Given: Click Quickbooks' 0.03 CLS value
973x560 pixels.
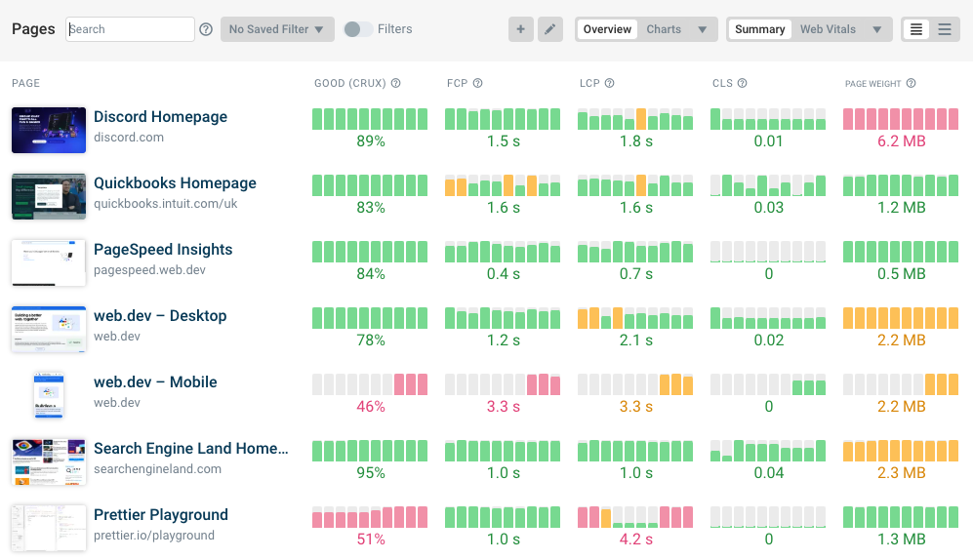Looking at the screenshot, I should pyautogui.click(x=769, y=208).
